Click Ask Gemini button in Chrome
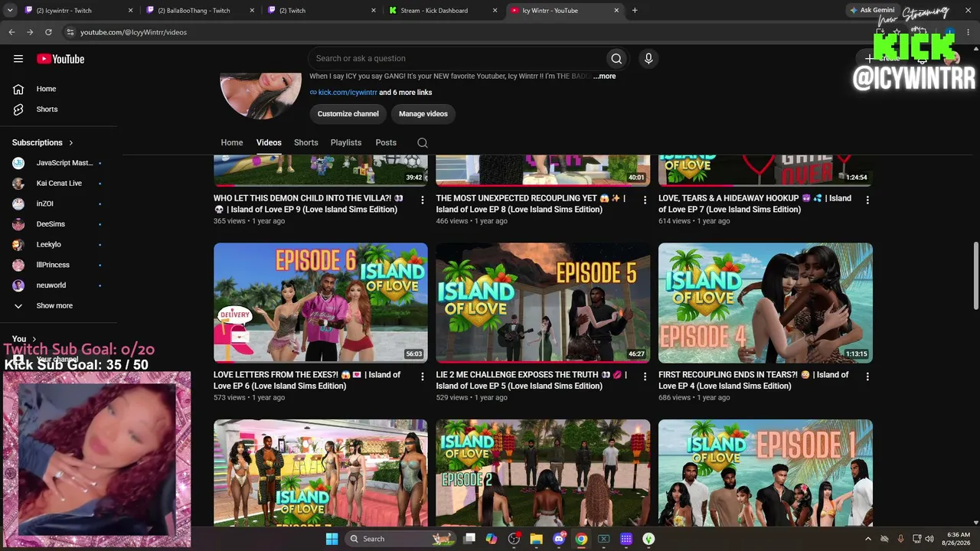980x551 pixels. tap(872, 11)
